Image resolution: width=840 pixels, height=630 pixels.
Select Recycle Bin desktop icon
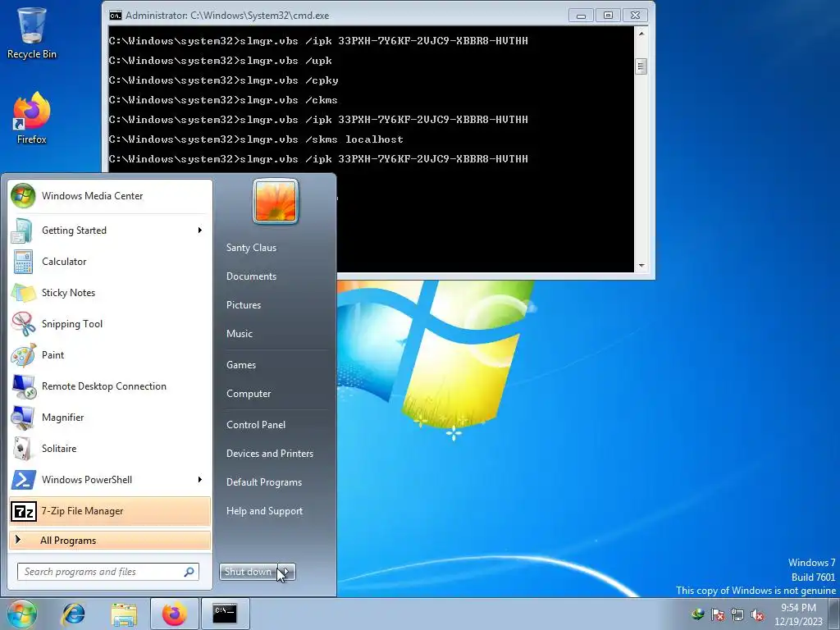[32, 33]
